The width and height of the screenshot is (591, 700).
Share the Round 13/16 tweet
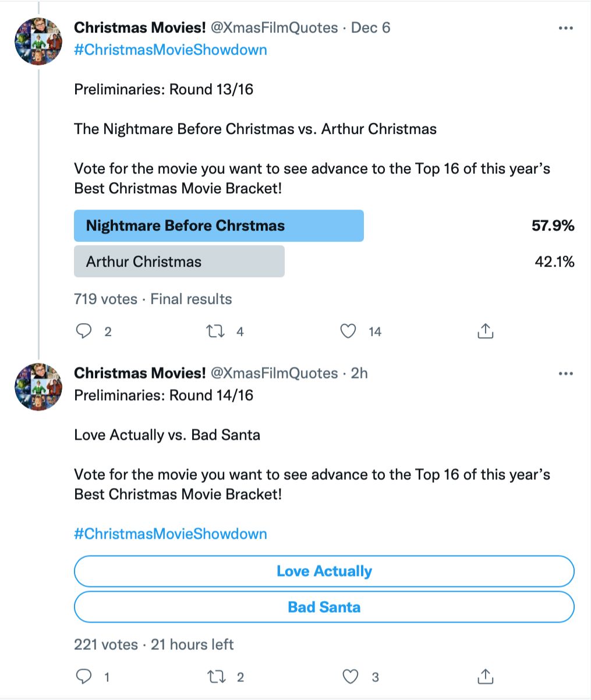[x=485, y=331]
